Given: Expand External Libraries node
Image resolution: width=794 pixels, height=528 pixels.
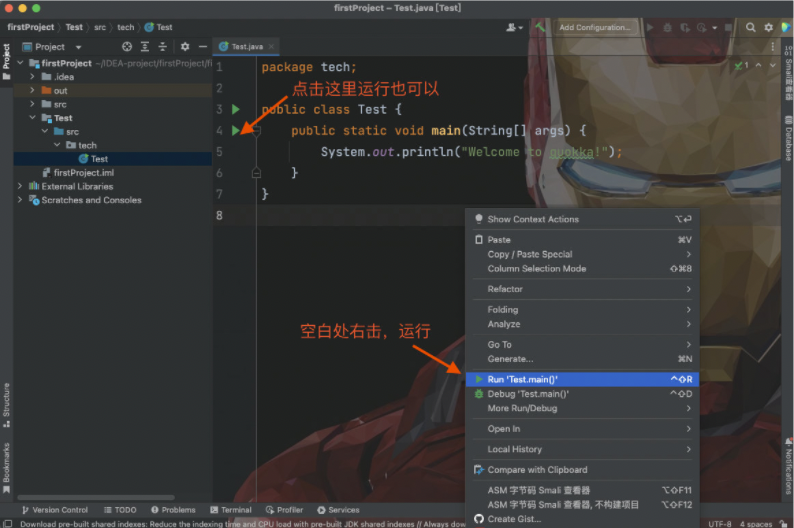Looking at the screenshot, I should click(20, 186).
